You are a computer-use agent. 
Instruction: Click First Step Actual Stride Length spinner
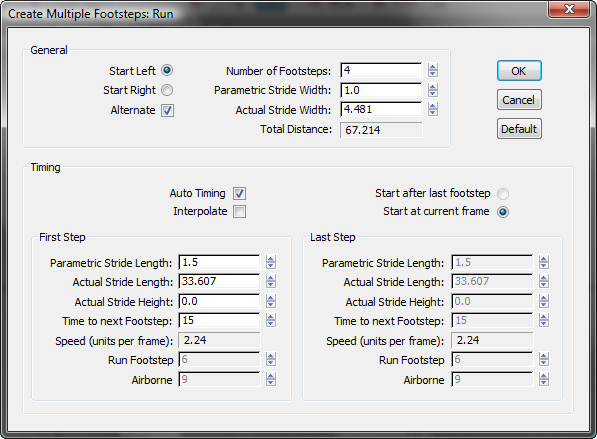coord(271,281)
